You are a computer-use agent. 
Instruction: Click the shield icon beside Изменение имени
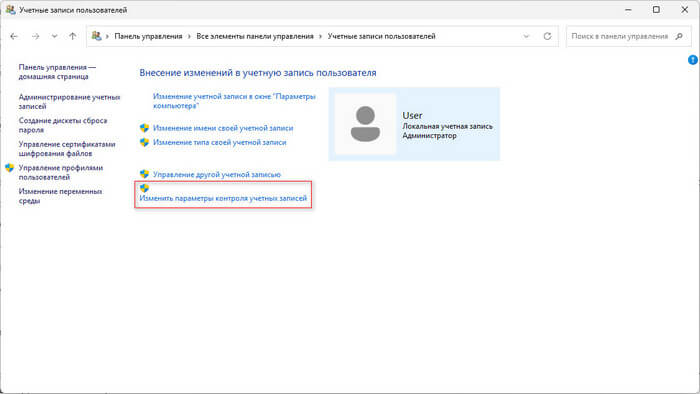[x=144, y=128]
